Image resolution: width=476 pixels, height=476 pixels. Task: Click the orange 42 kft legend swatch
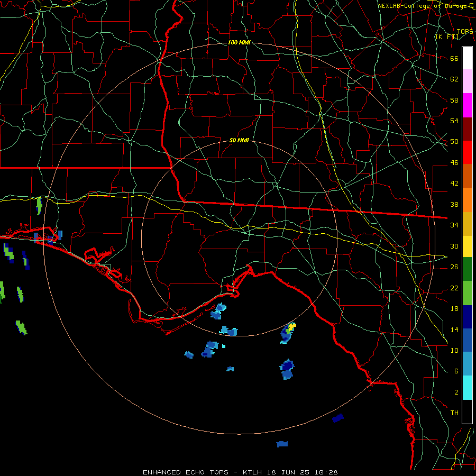click(467, 200)
